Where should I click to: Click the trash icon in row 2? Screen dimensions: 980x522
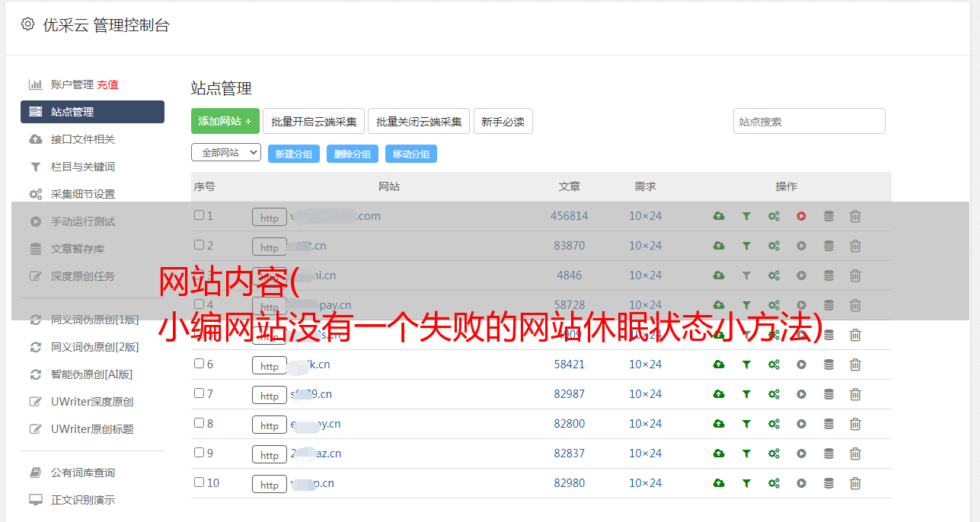[855, 246]
